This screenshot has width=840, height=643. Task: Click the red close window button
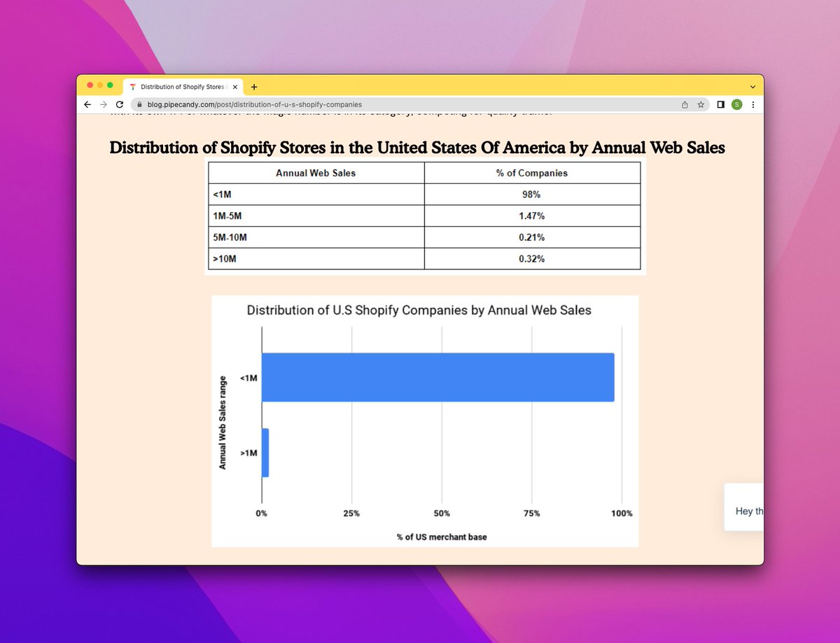click(x=90, y=85)
